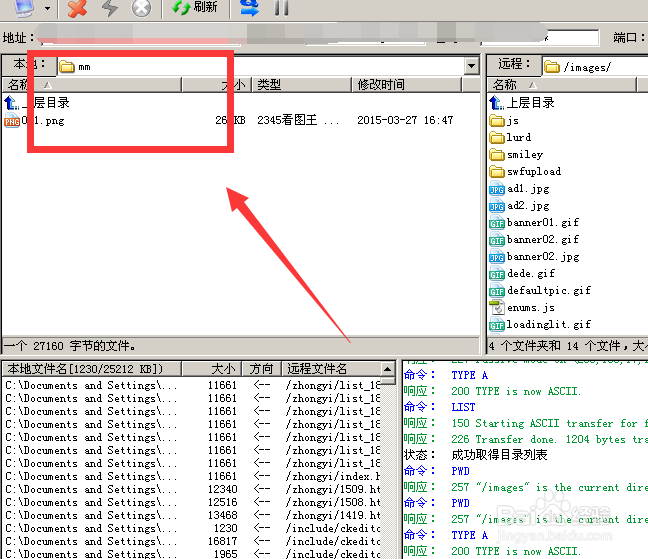Select queue row with size 1965
Image resolution: width=648 pixels, height=559 pixels.
[192, 554]
